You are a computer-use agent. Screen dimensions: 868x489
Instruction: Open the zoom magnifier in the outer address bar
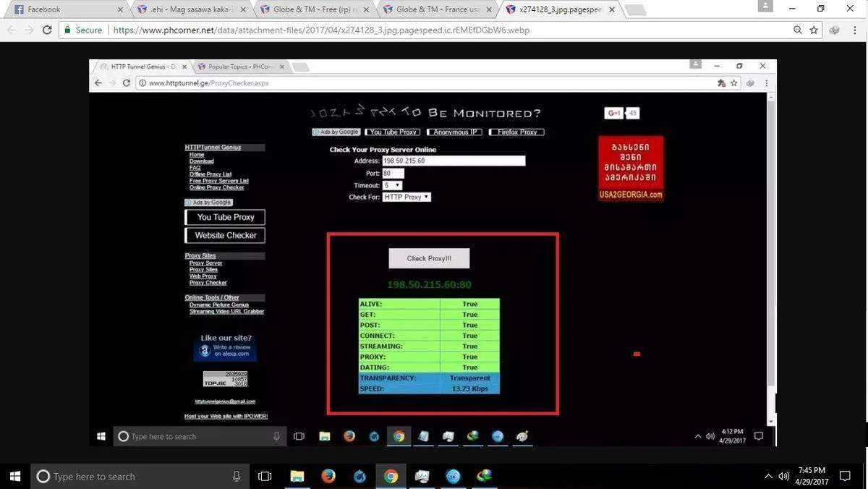[x=798, y=30]
